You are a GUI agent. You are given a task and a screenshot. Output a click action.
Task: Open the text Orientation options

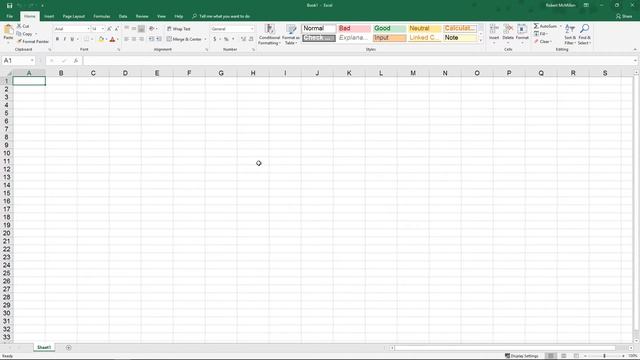[x=153, y=29]
